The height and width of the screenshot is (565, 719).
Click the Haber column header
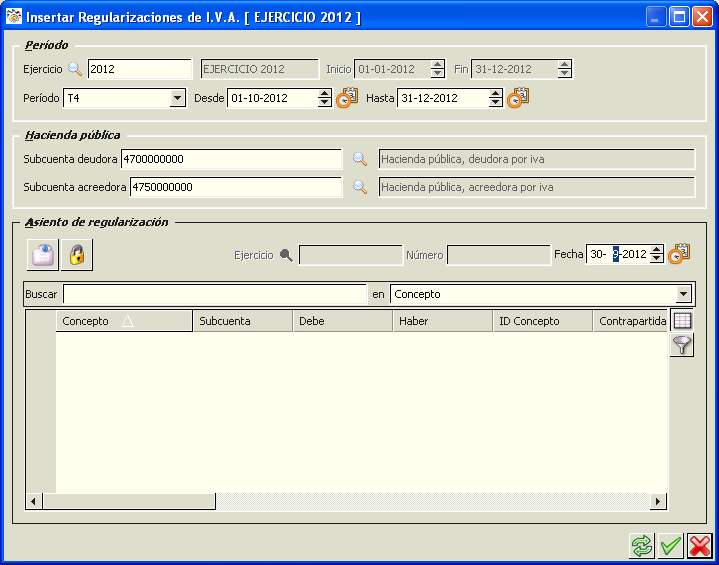443,321
